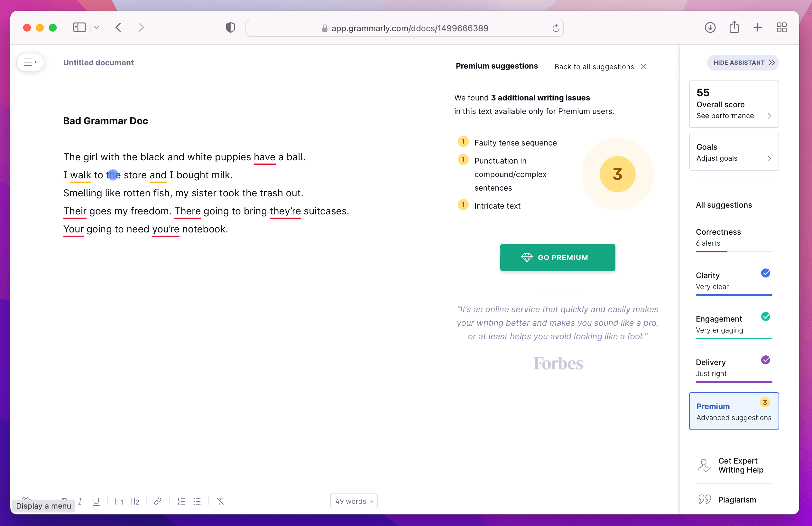
Task: Toggle underline formatting on the text
Action: (x=96, y=501)
